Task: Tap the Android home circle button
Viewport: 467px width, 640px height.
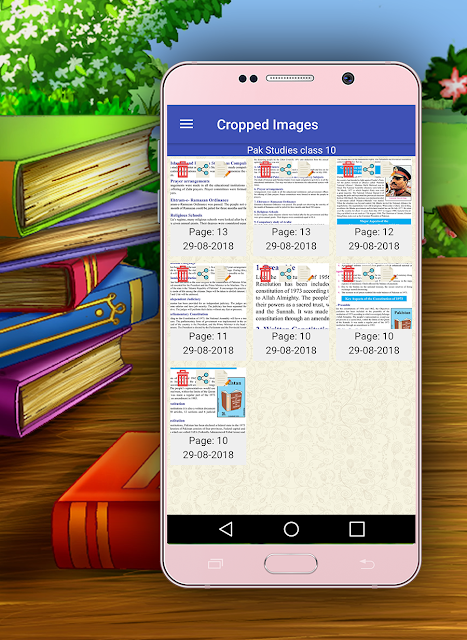Action: [291, 529]
